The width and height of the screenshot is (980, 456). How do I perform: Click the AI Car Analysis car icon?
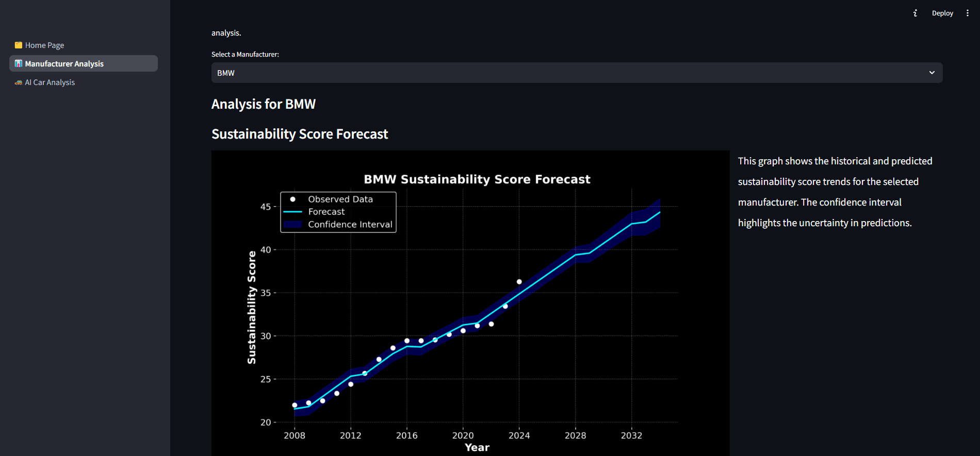click(x=19, y=82)
